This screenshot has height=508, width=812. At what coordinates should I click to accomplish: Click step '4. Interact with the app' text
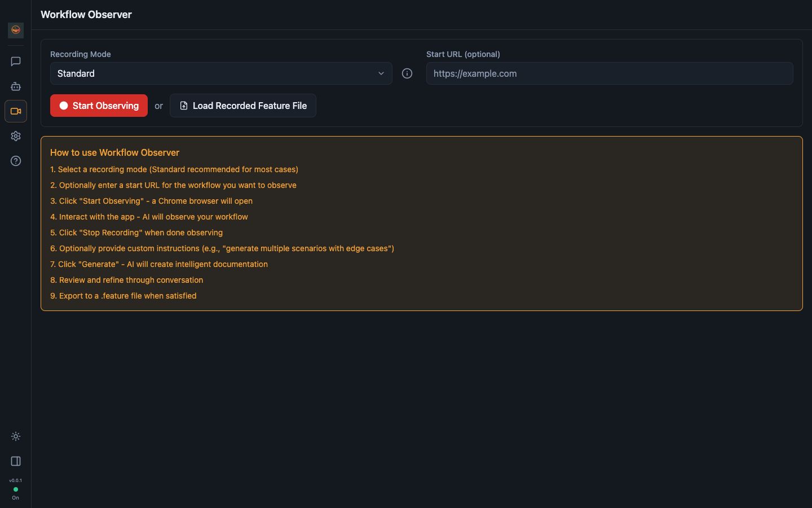149,217
